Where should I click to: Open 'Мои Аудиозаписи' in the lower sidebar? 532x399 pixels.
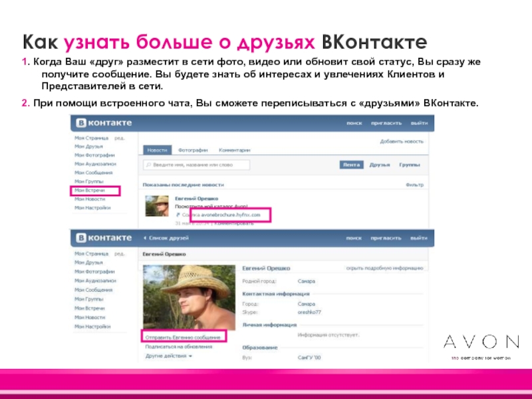pos(95,281)
